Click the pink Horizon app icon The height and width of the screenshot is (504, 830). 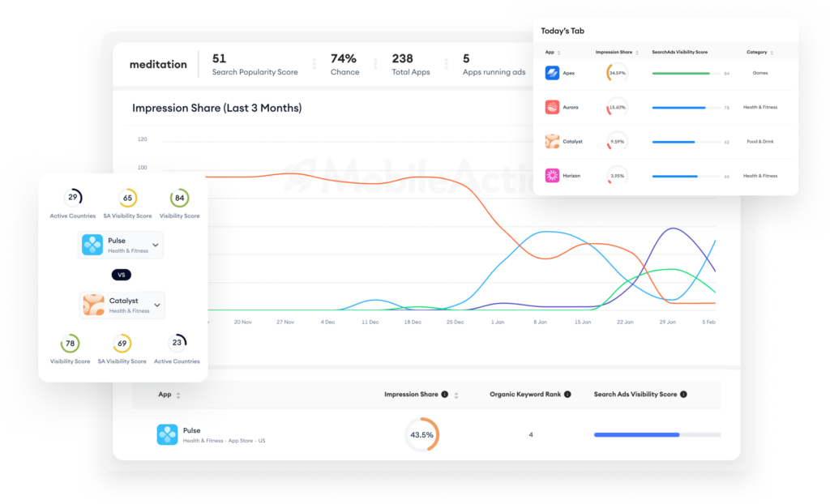(x=552, y=176)
